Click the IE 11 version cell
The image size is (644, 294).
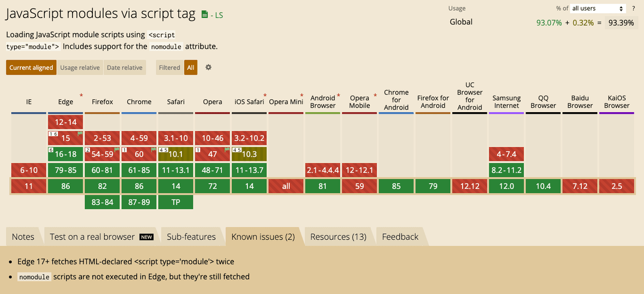coord(29,186)
